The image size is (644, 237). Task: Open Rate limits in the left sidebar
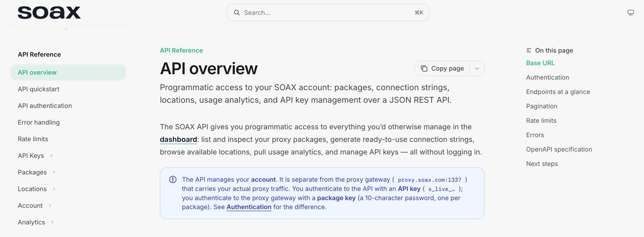click(33, 139)
